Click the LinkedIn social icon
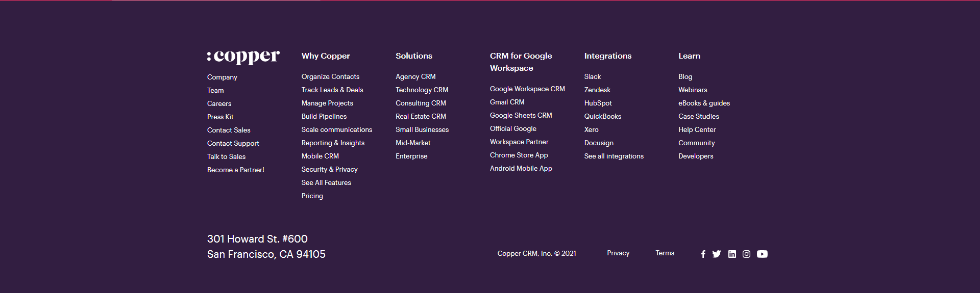Screen dimensions: 980x293 pos(732,254)
